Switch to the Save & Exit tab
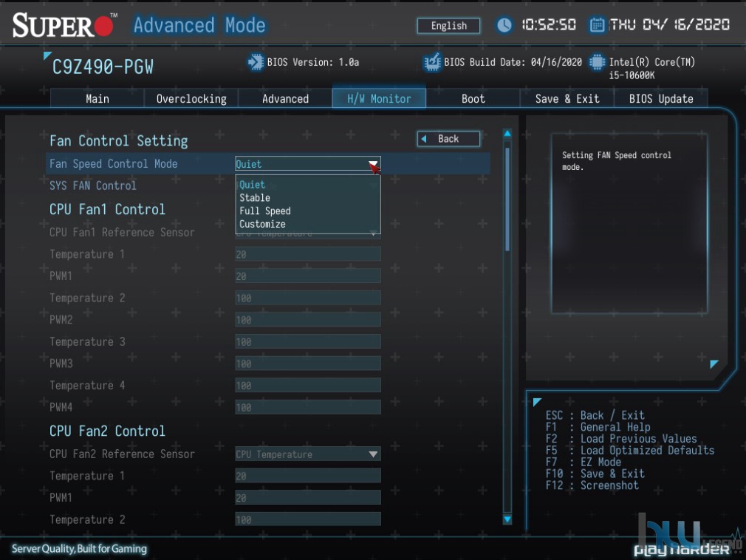Image resolution: width=746 pixels, height=560 pixels. [567, 98]
